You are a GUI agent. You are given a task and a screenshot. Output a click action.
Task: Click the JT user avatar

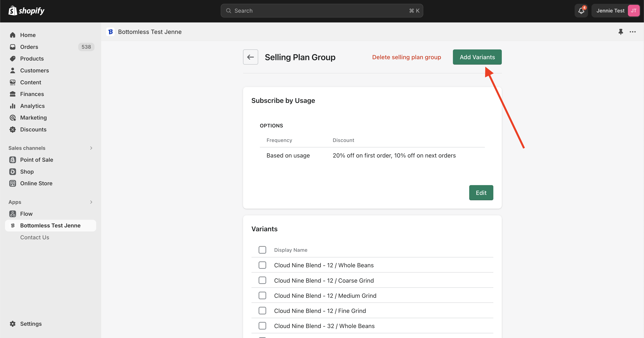[633, 11]
